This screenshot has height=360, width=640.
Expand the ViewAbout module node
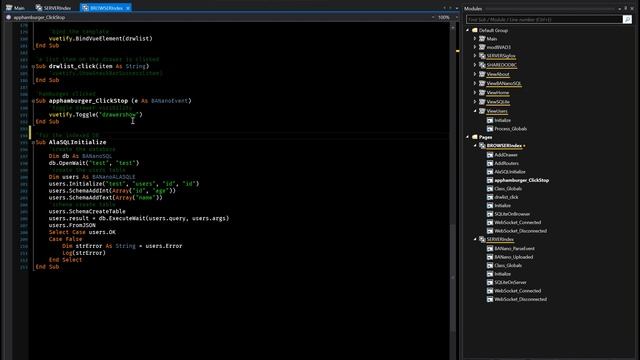(475, 74)
